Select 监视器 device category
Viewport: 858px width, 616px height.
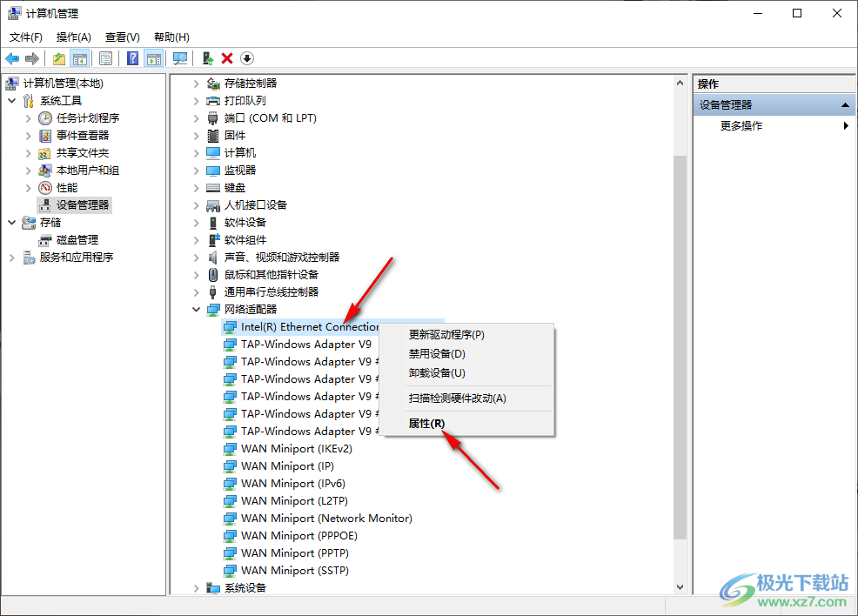coord(239,171)
